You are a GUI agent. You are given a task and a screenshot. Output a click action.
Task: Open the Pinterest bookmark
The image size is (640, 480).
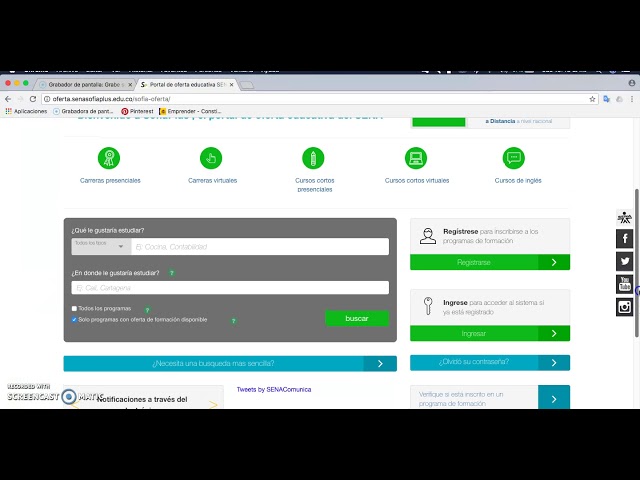click(x=137, y=111)
